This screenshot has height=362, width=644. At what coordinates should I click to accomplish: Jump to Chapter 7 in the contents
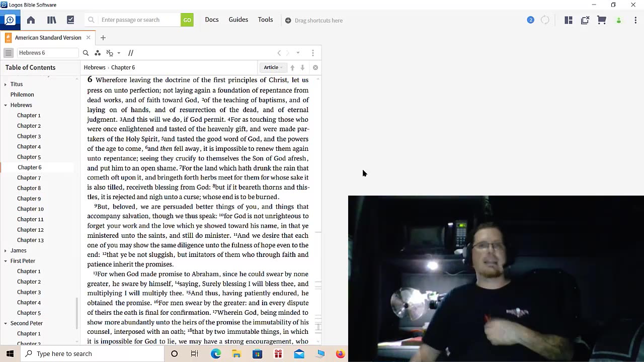(x=29, y=178)
